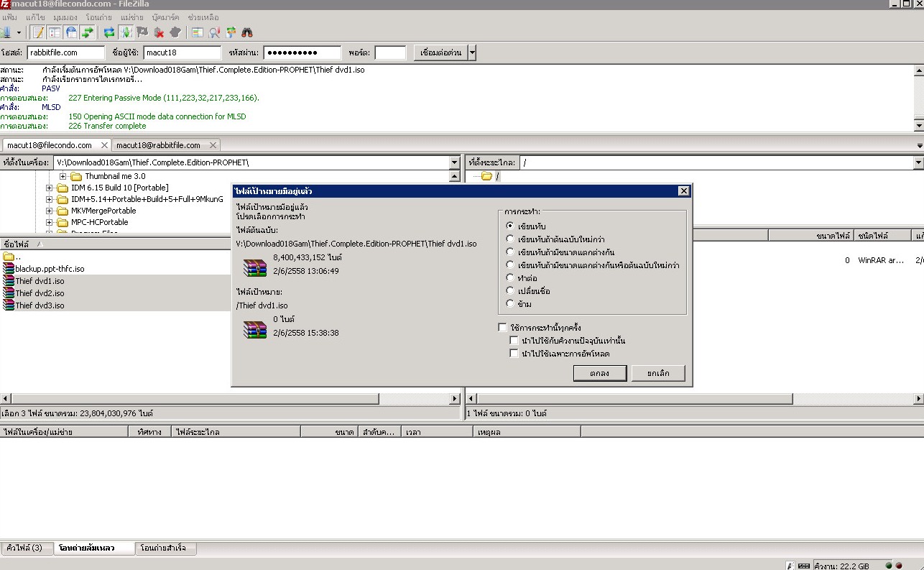
Task: Toggle synchronized browsing toolbar icon
Action: click(231, 32)
